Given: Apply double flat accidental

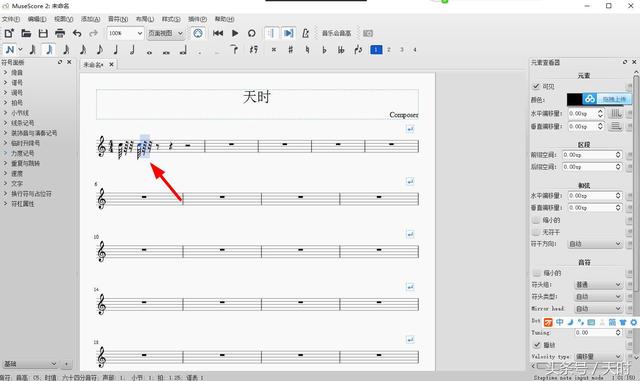Looking at the screenshot, I should coord(341,50).
